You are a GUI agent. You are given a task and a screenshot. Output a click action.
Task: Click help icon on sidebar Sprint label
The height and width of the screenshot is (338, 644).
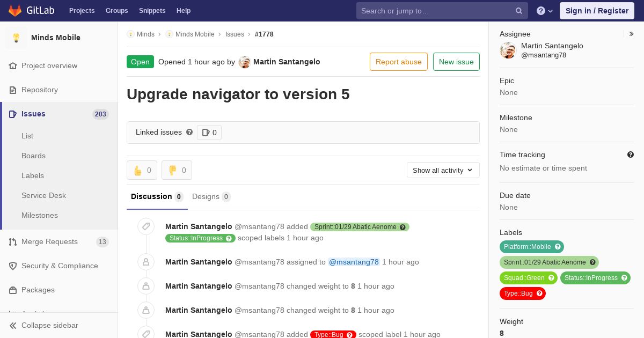pos(592,262)
